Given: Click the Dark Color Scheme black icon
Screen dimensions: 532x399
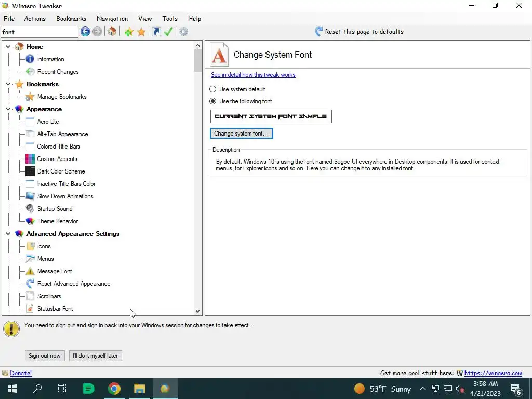Looking at the screenshot, I should pos(30,171).
